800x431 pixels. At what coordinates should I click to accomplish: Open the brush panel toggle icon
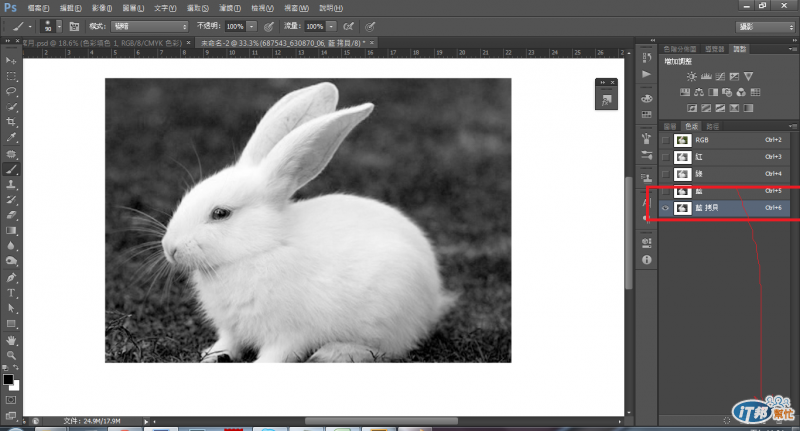(73, 25)
